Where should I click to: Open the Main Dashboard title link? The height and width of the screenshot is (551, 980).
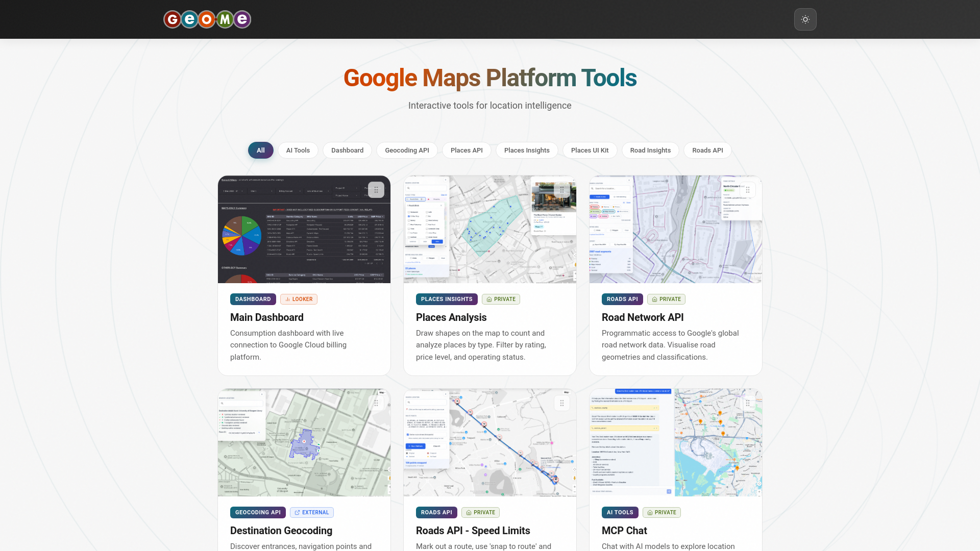pos(266,317)
